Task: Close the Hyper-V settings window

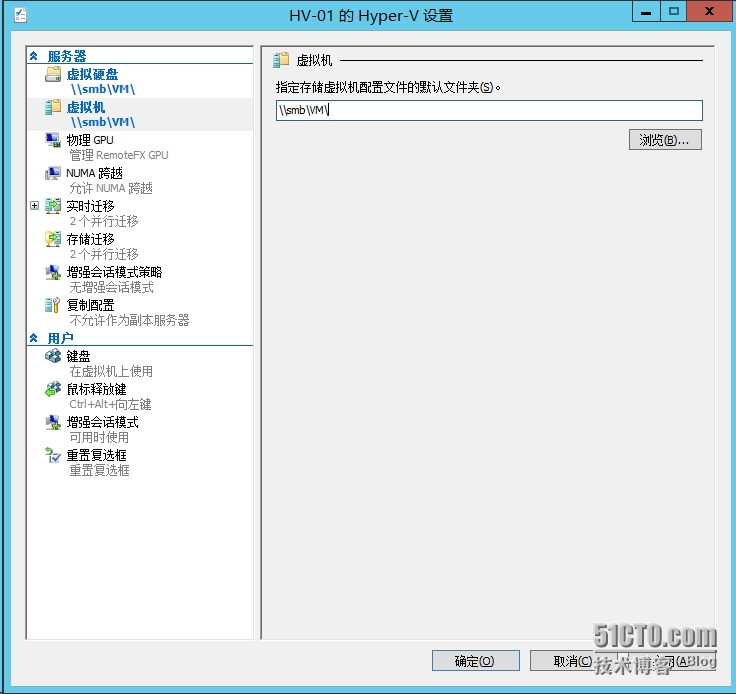Action: point(710,11)
